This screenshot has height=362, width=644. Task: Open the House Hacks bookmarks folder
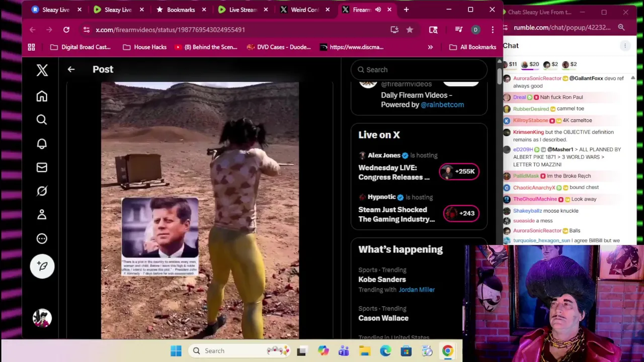click(144, 47)
